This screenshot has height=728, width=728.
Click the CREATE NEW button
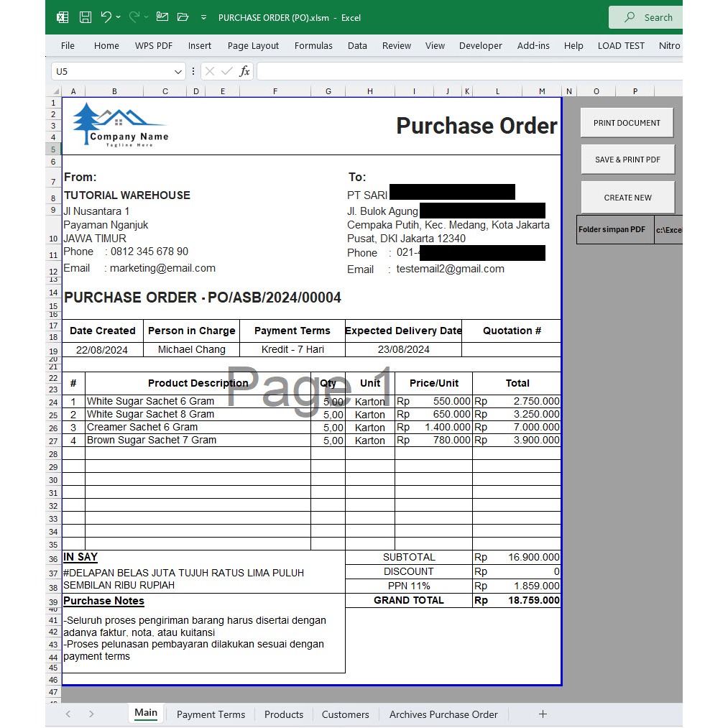[627, 197]
